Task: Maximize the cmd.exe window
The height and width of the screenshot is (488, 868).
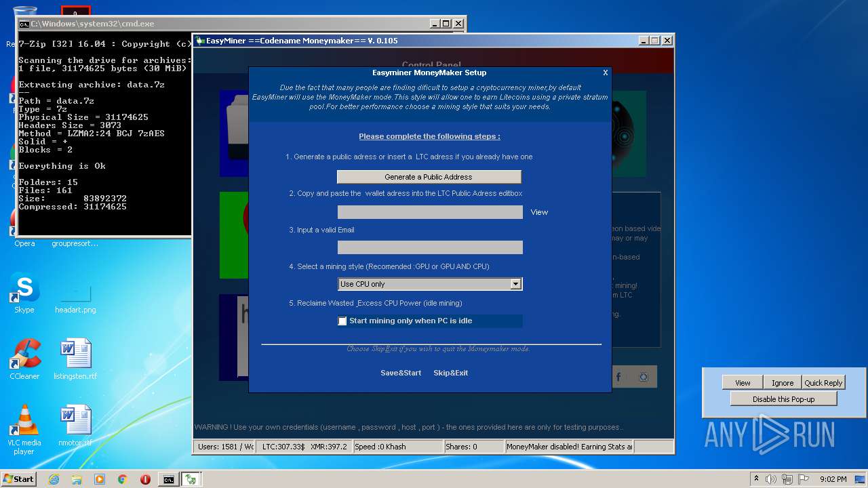Action: coord(446,24)
